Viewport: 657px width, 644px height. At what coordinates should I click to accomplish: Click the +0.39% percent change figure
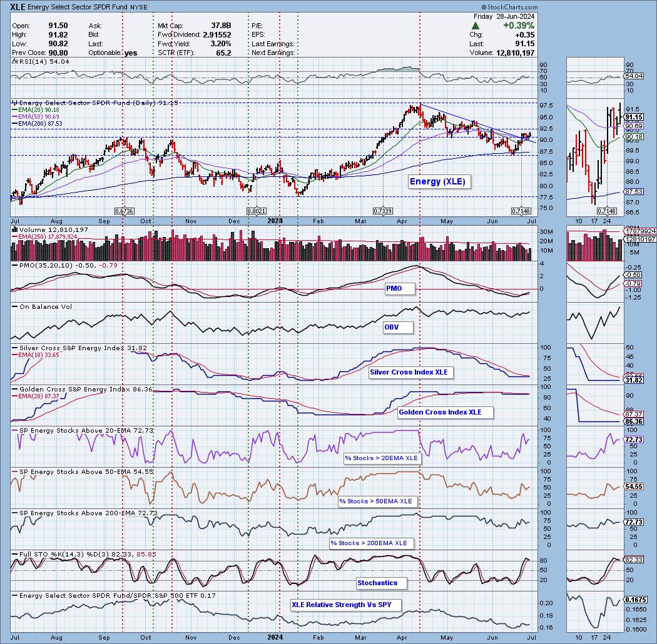click(x=519, y=26)
